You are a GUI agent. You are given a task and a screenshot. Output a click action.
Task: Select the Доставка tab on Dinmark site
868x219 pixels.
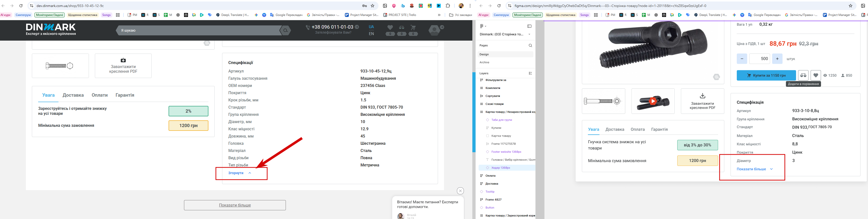[x=73, y=95]
